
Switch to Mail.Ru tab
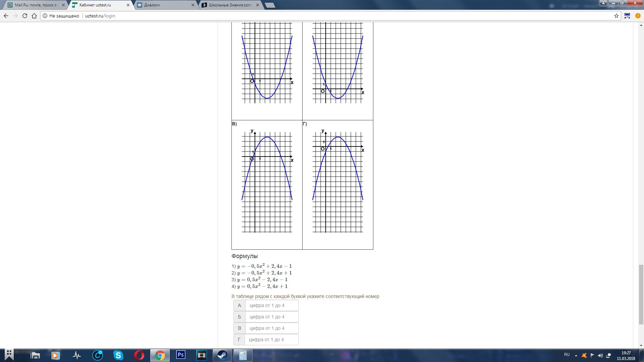(35, 5)
